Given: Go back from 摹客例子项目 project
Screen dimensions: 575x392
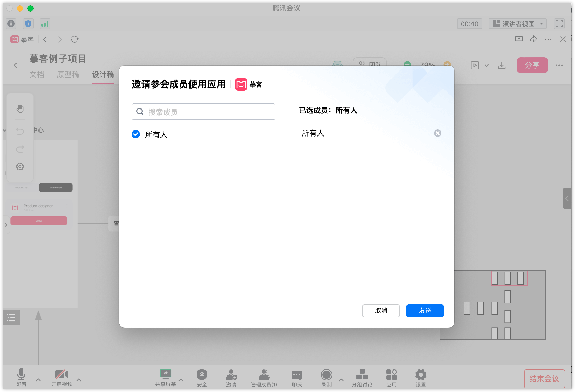Looking at the screenshot, I should (15, 66).
